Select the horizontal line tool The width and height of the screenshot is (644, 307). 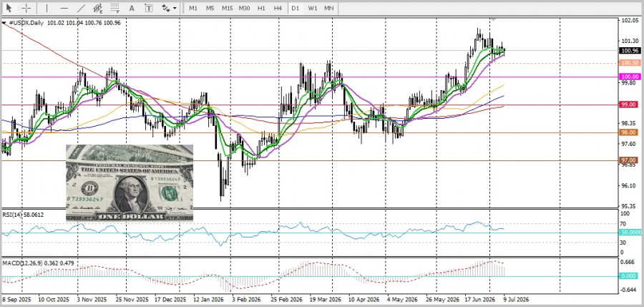click(64, 8)
